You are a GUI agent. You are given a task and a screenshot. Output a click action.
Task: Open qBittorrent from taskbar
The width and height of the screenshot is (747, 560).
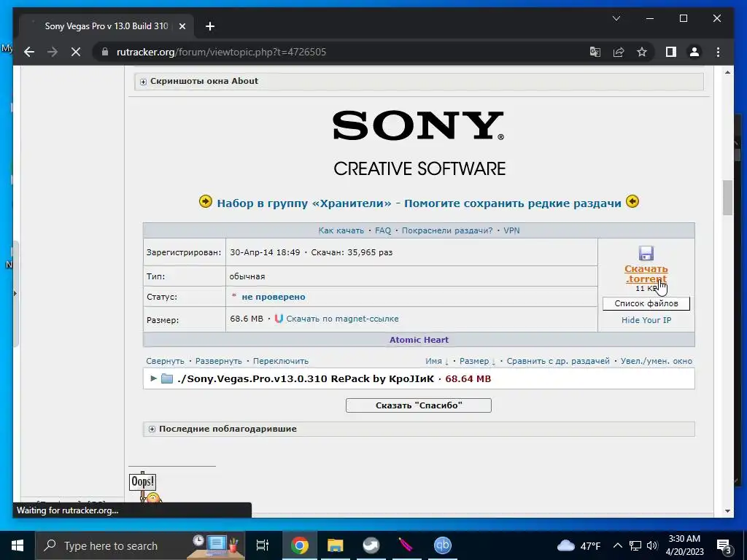tap(443, 545)
